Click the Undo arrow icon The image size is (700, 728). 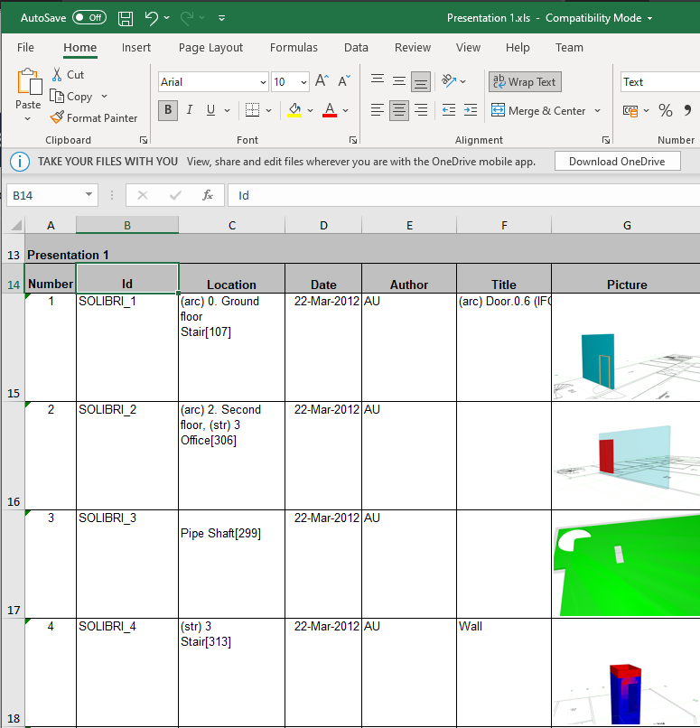tap(152, 18)
